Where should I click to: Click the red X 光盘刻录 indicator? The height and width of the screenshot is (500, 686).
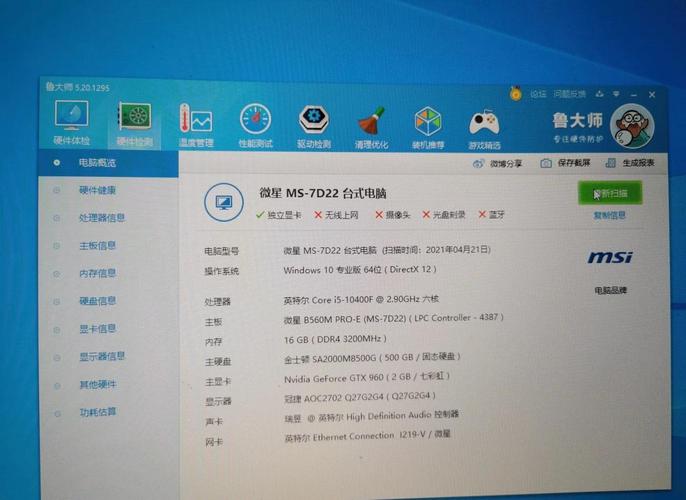tap(444, 215)
